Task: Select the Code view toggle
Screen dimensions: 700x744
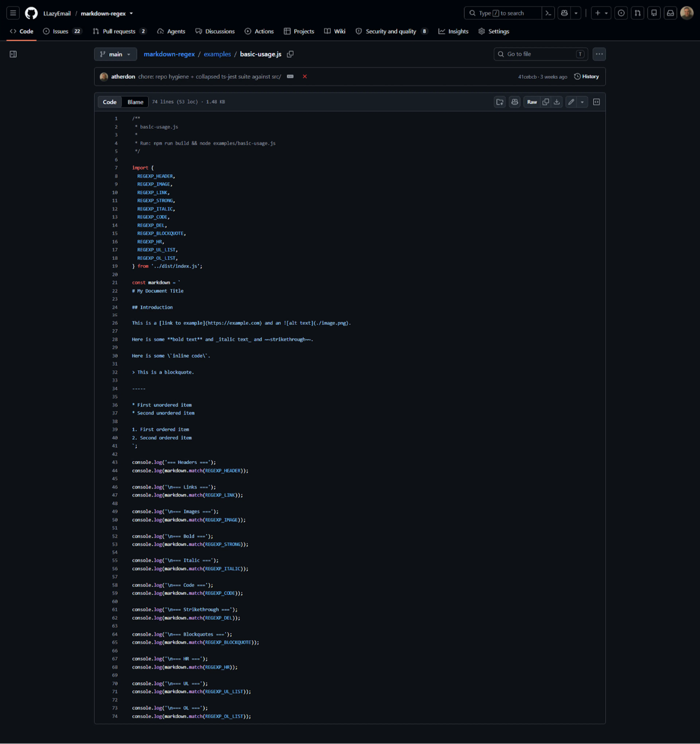Action: coord(110,102)
